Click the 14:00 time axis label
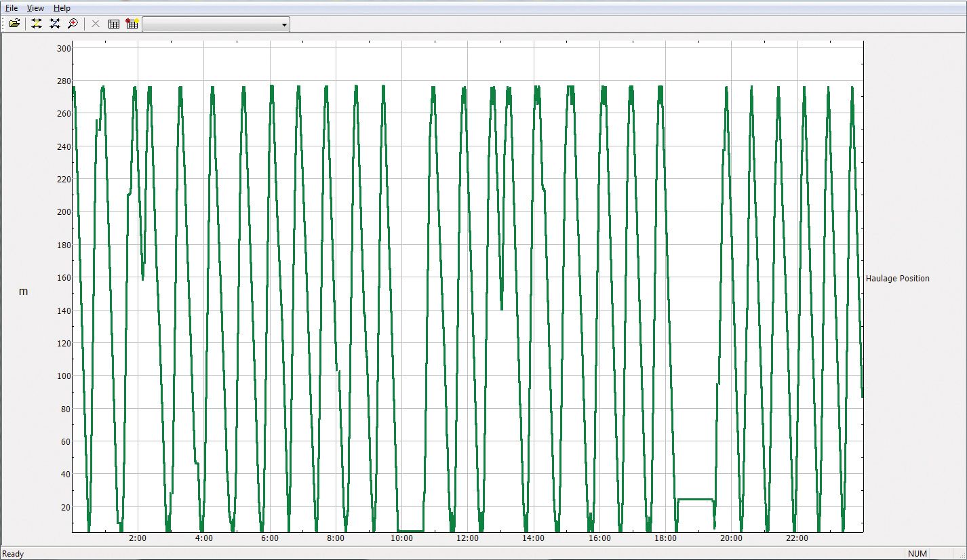Image resolution: width=967 pixels, height=560 pixels. coord(533,538)
